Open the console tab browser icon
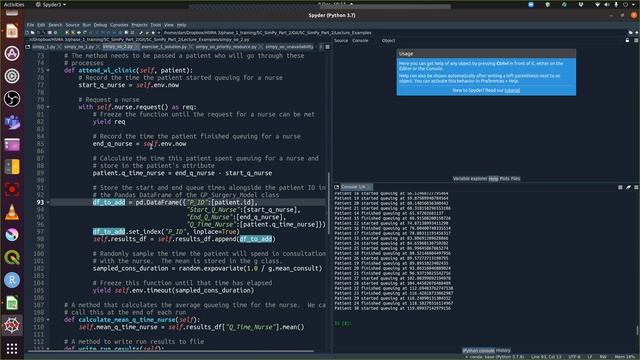Screen dimensions: 640x360 point(337,187)
